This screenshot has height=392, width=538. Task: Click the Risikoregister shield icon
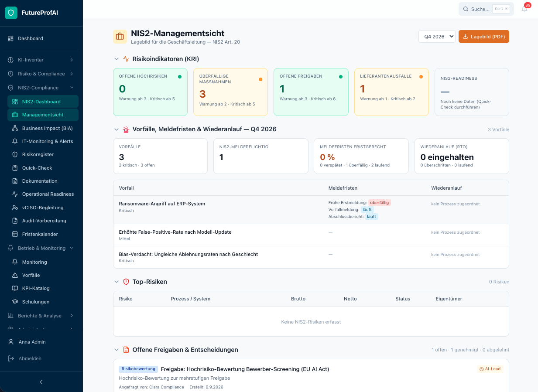15,154
